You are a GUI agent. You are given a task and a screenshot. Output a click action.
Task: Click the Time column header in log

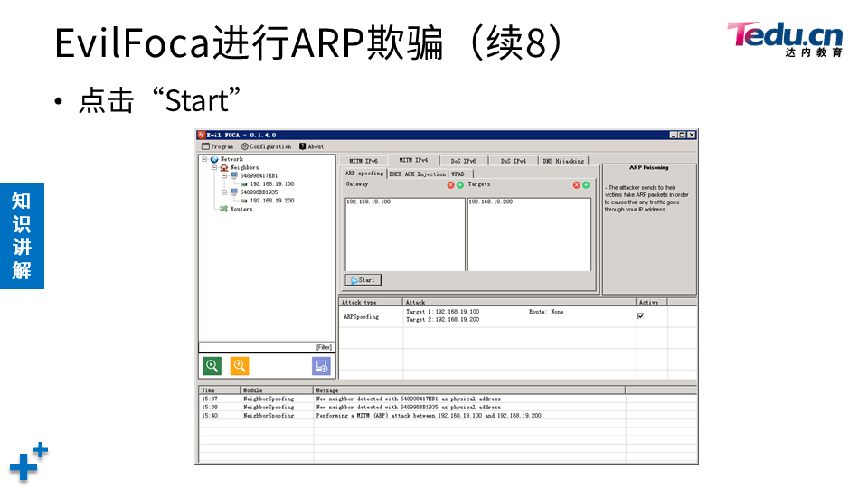(219, 390)
